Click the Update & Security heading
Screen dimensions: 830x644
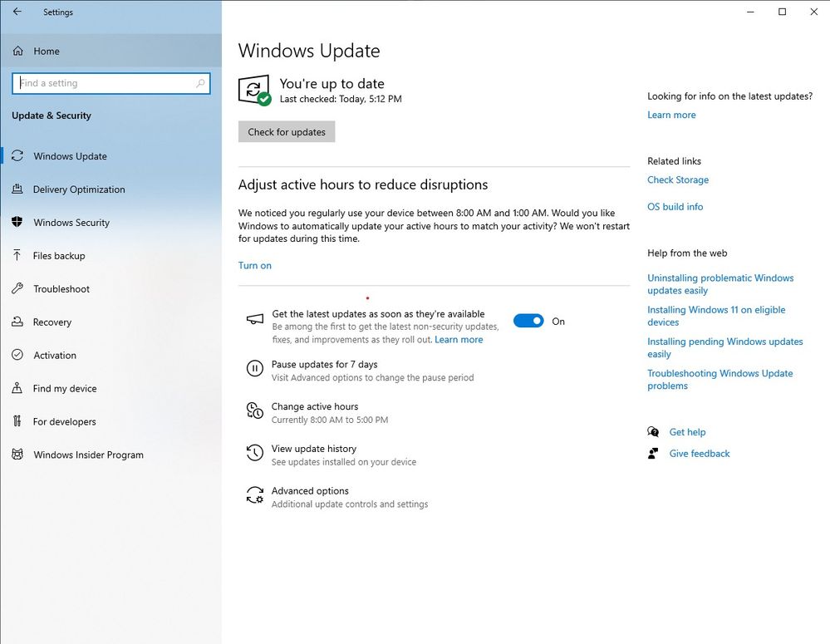pos(52,116)
